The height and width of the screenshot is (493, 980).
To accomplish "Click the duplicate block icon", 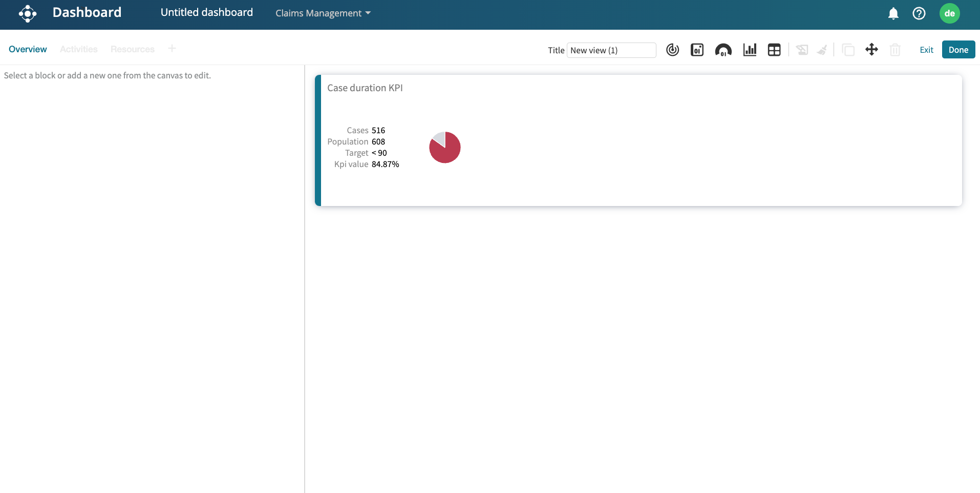I will (848, 50).
